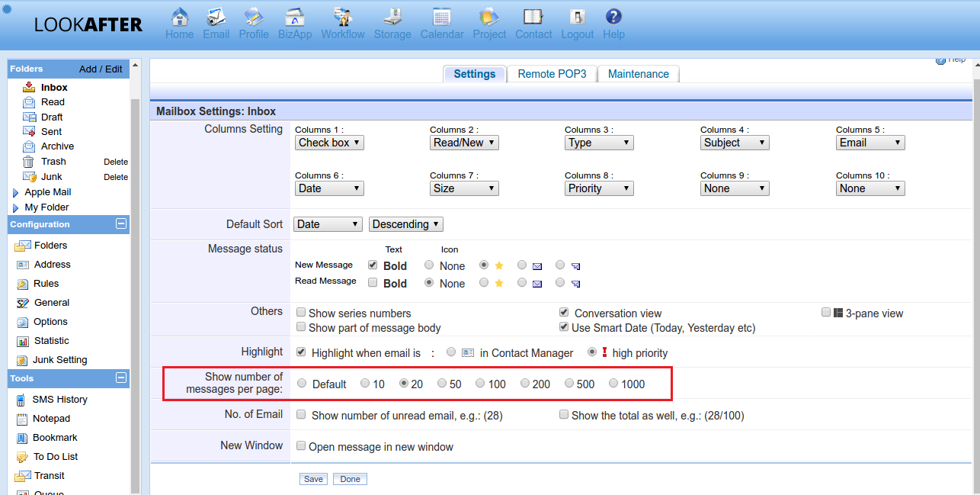Switch to the Remote POP3 tab

[x=552, y=74]
